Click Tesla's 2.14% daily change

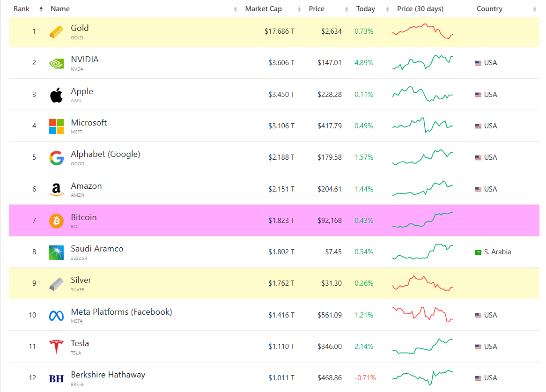point(364,347)
